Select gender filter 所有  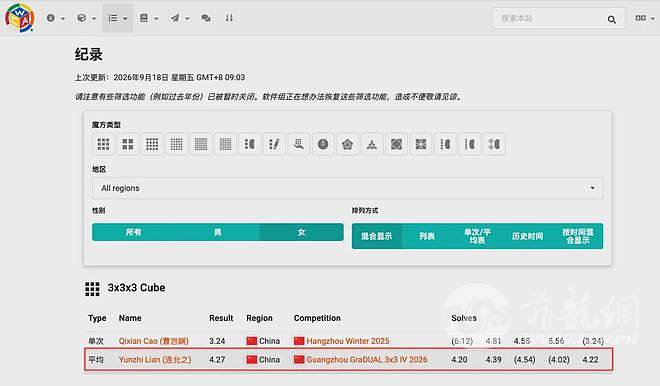[x=133, y=232]
